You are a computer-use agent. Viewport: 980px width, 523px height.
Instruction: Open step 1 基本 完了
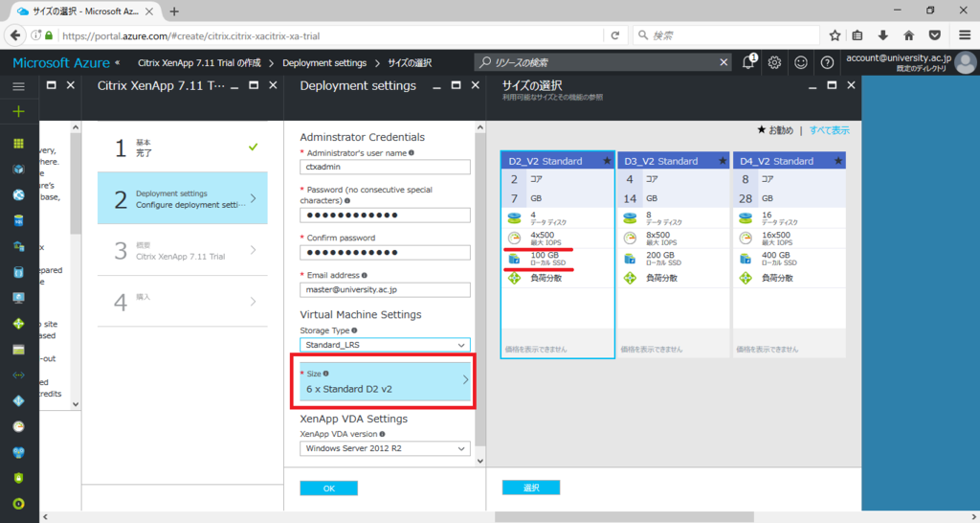[x=183, y=147]
